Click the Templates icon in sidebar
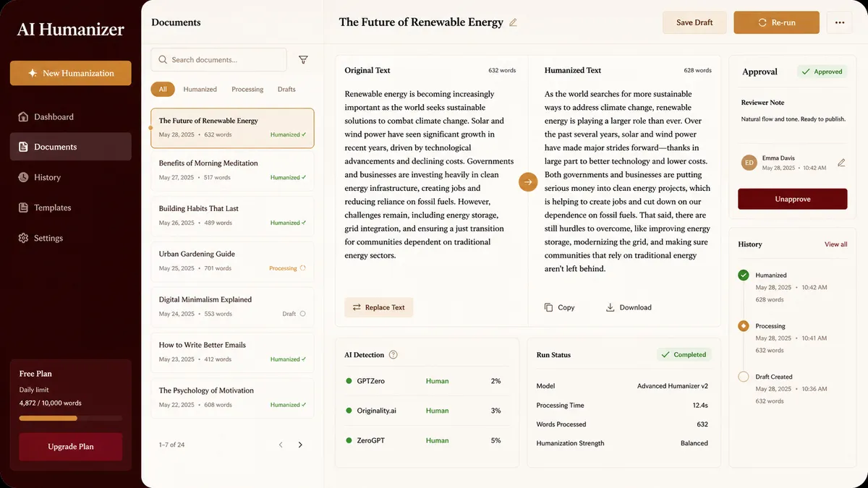Image resolution: width=868 pixels, height=488 pixels. pyautogui.click(x=23, y=207)
